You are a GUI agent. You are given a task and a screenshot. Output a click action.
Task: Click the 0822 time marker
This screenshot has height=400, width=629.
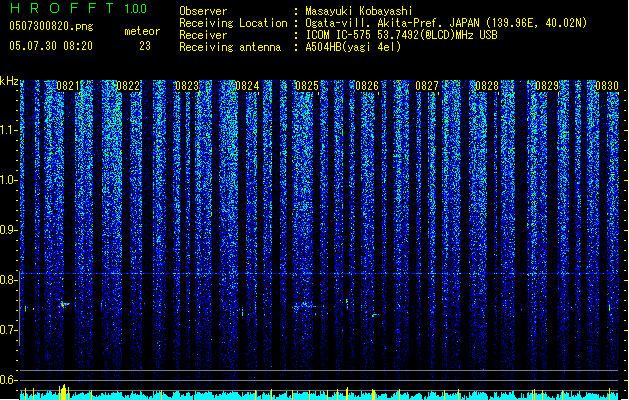[x=128, y=86]
